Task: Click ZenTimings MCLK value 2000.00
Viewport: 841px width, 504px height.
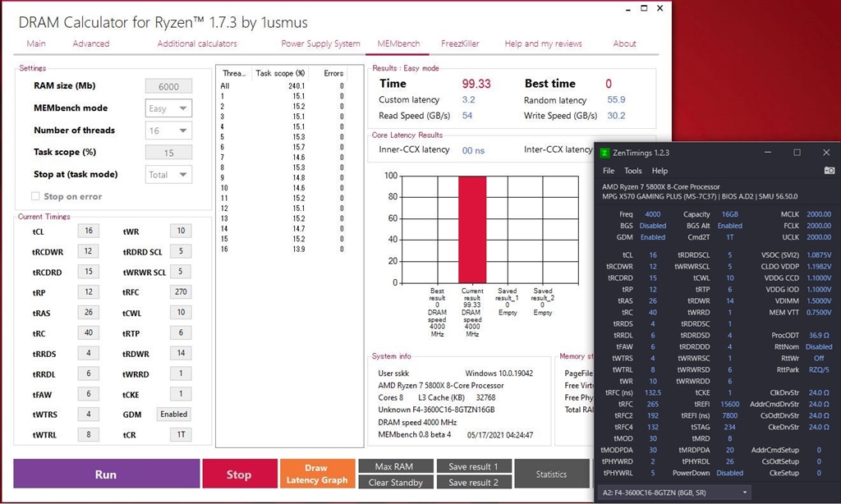Action: [x=819, y=214]
